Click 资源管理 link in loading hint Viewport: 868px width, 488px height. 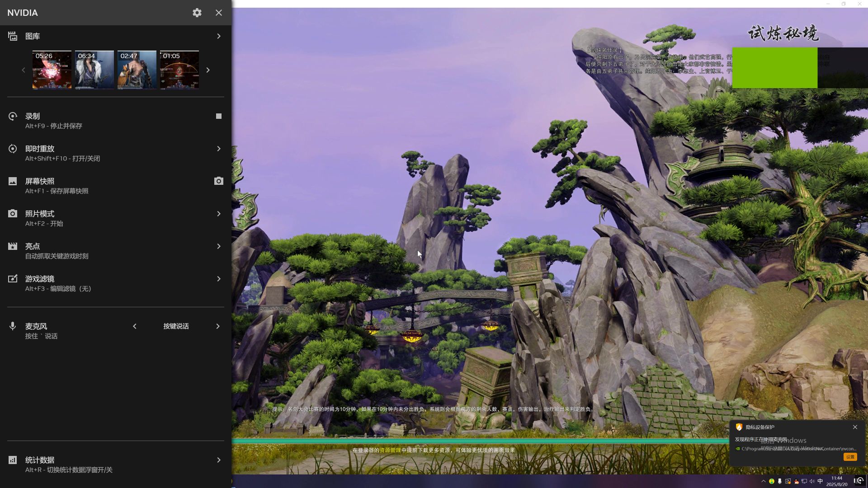coord(390,450)
